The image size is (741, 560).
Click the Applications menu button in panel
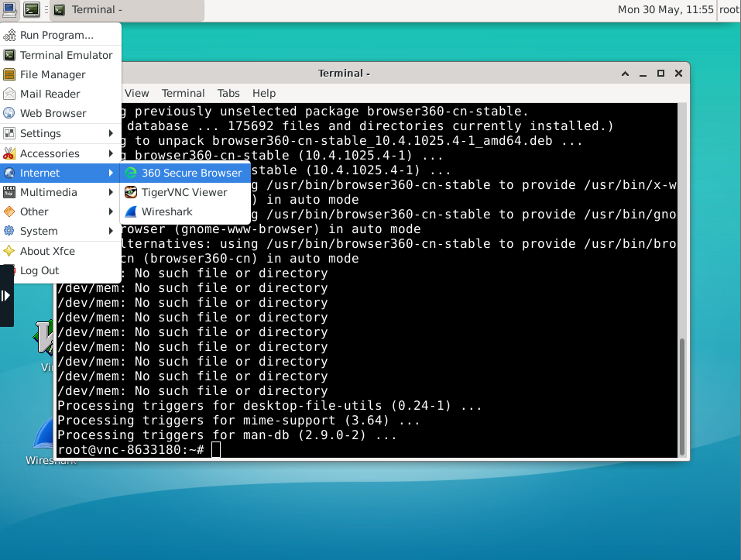9,9
